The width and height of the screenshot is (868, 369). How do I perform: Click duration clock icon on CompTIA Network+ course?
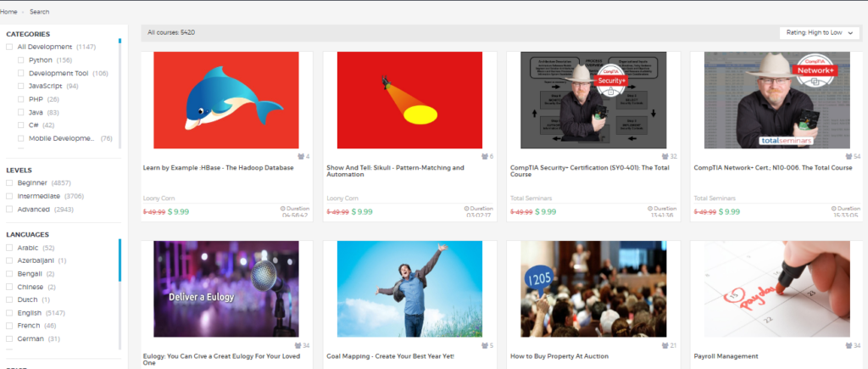point(832,207)
